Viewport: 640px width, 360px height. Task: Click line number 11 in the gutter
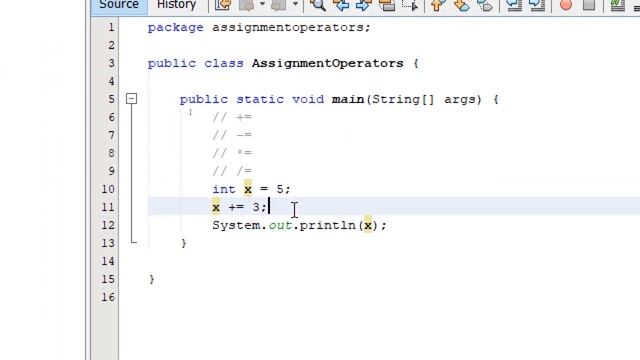pyautogui.click(x=108, y=207)
